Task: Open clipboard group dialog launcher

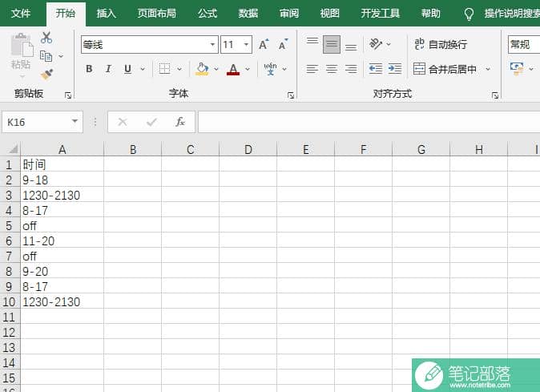Action: click(68, 95)
